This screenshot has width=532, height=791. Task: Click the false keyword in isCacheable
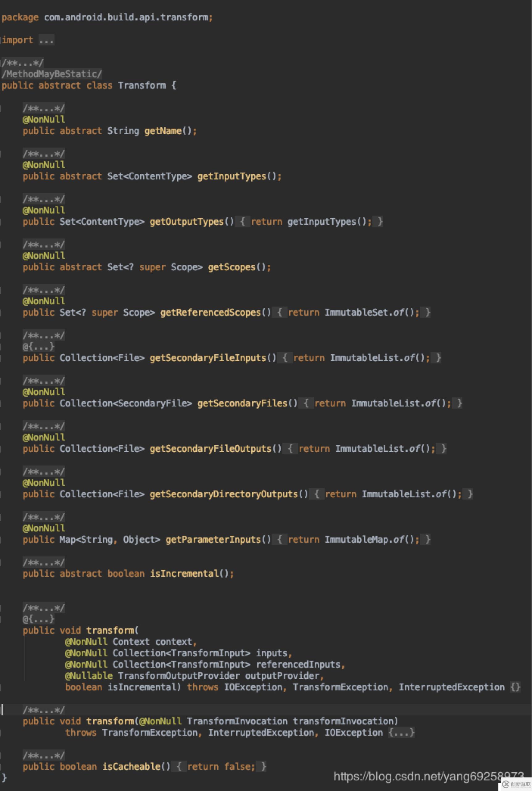click(x=237, y=767)
